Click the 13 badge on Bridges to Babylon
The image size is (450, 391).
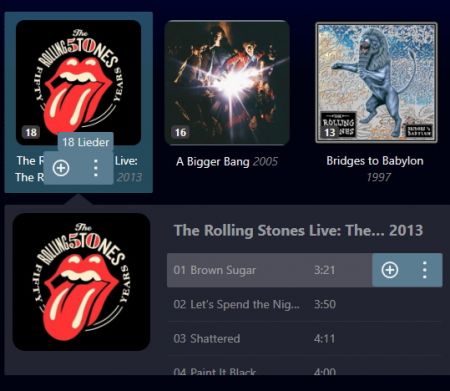click(x=330, y=132)
